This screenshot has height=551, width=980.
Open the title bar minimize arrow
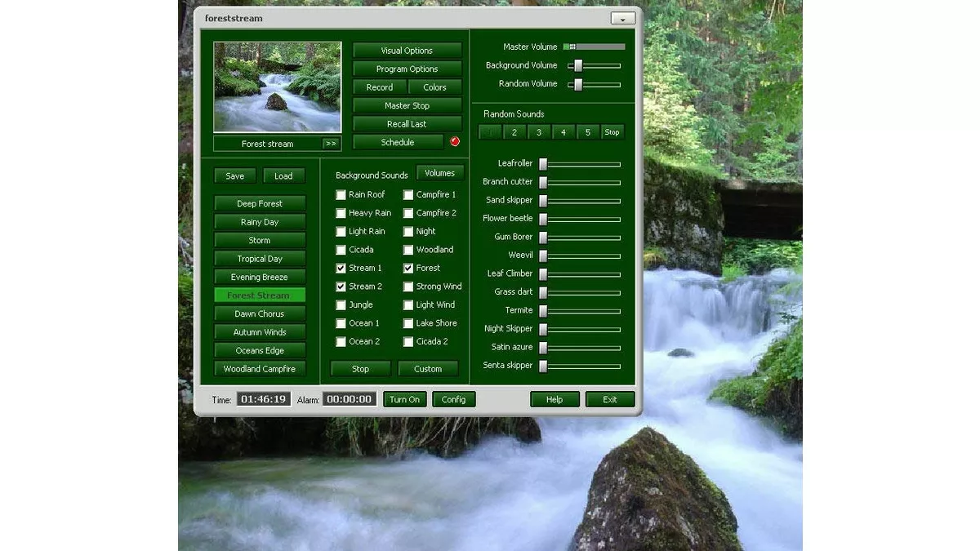[x=622, y=17]
